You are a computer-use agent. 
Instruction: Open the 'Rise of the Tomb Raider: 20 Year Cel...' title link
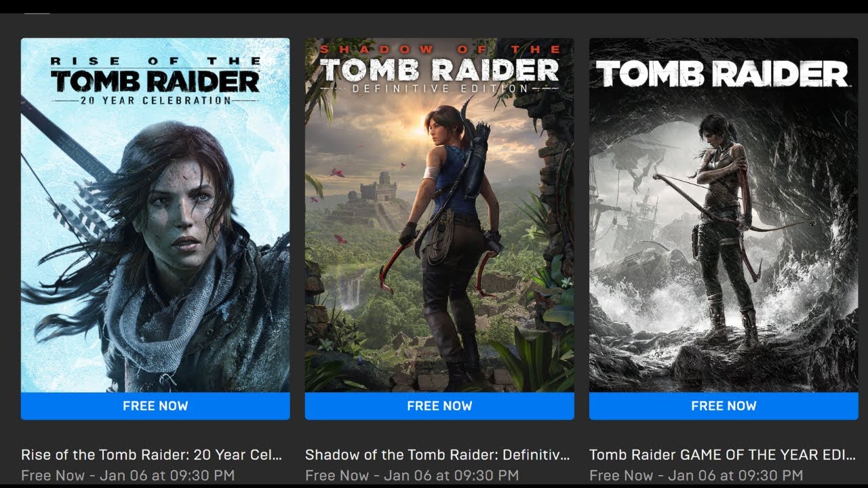point(151,454)
